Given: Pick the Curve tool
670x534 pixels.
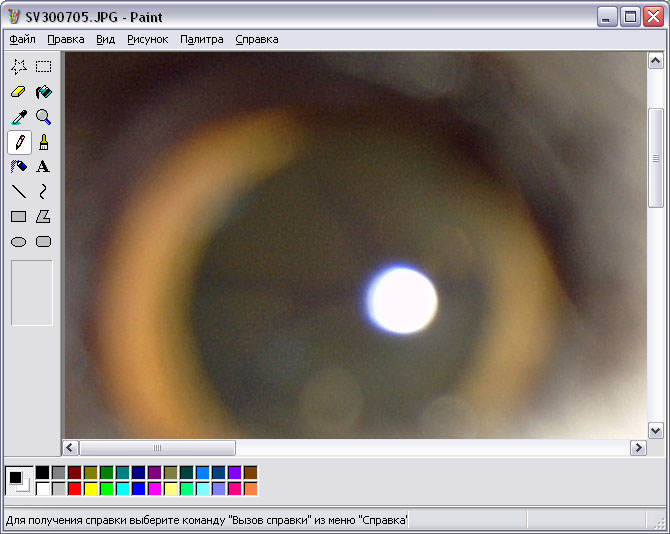Looking at the screenshot, I should [43, 192].
